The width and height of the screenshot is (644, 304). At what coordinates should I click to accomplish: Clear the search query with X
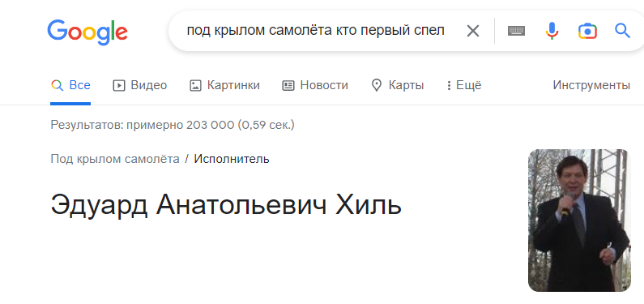pos(473,31)
